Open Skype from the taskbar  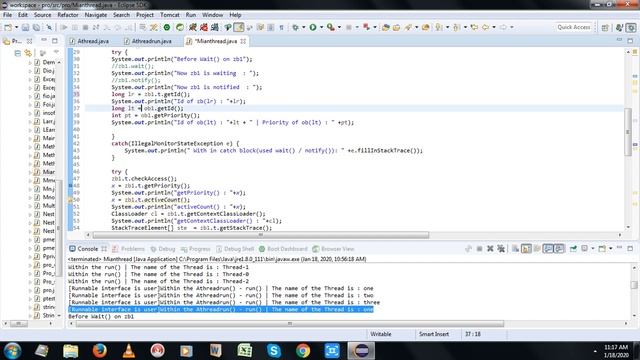(273, 351)
